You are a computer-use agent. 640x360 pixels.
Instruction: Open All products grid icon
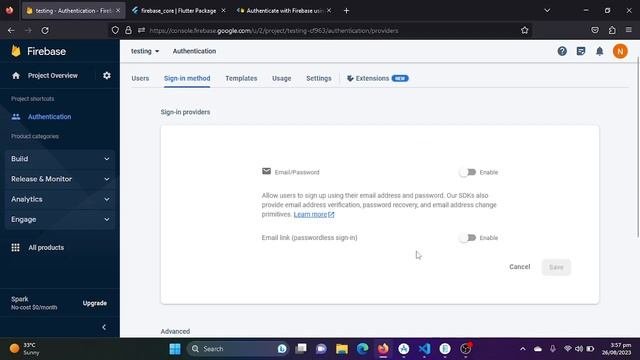16,247
